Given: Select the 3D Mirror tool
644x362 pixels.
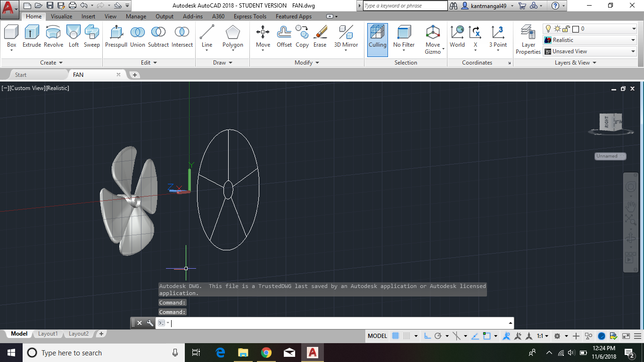Looking at the screenshot, I should [346, 36].
